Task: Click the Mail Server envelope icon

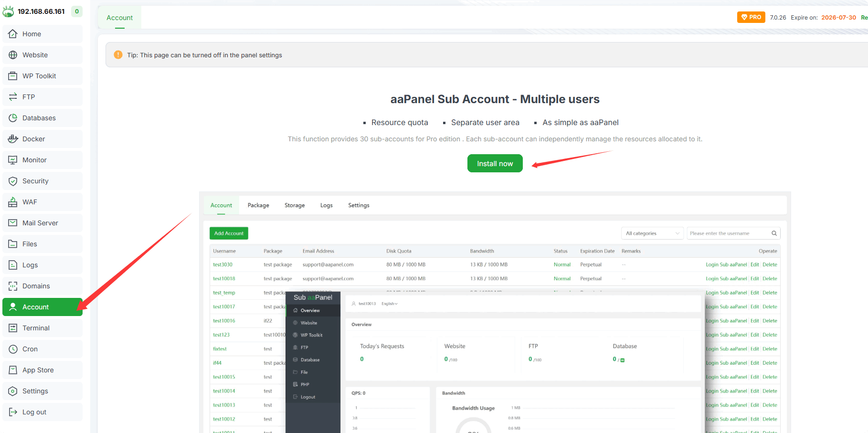Action: (x=13, y=223)
